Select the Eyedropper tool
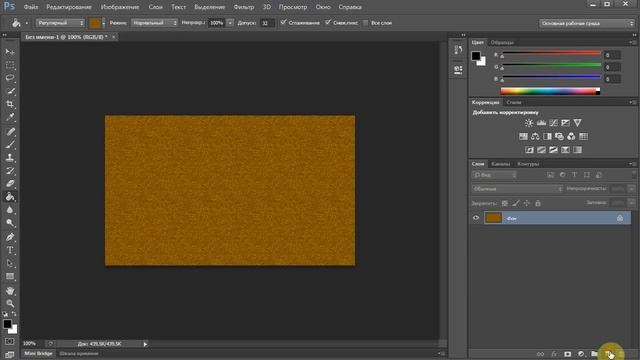Image resolution: width=640 pixels, height=360 pixels. [x=10, y=117]
